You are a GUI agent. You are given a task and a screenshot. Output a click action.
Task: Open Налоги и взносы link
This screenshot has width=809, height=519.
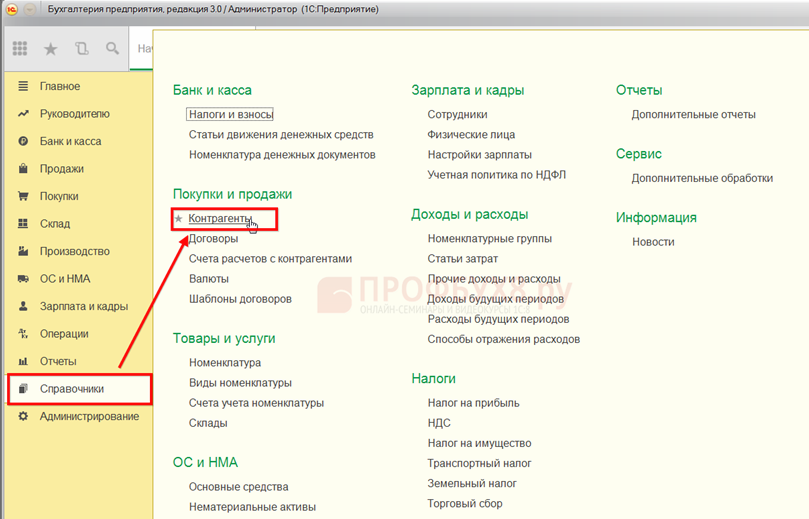[x=230, y=114]
